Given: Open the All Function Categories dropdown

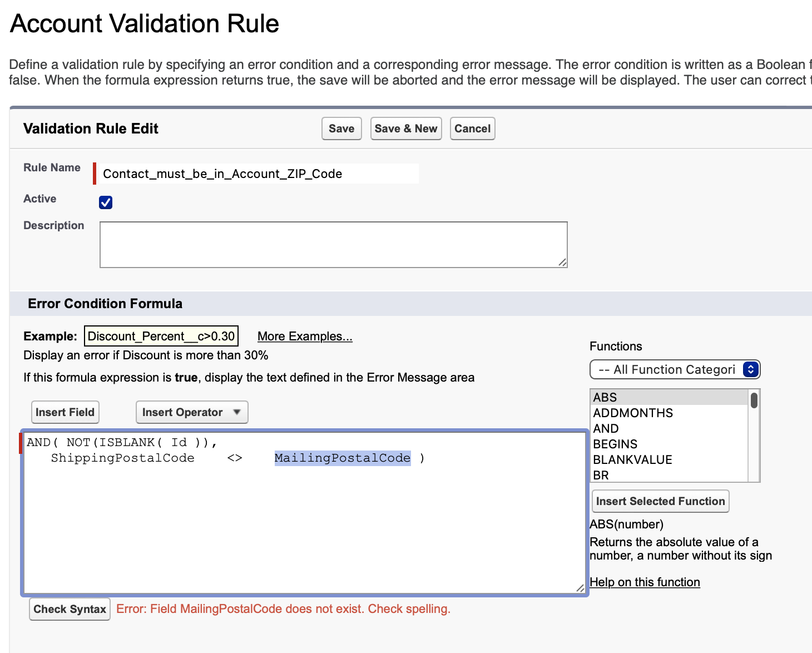Looking at the screenshot, I should click(x=674, y=369).
